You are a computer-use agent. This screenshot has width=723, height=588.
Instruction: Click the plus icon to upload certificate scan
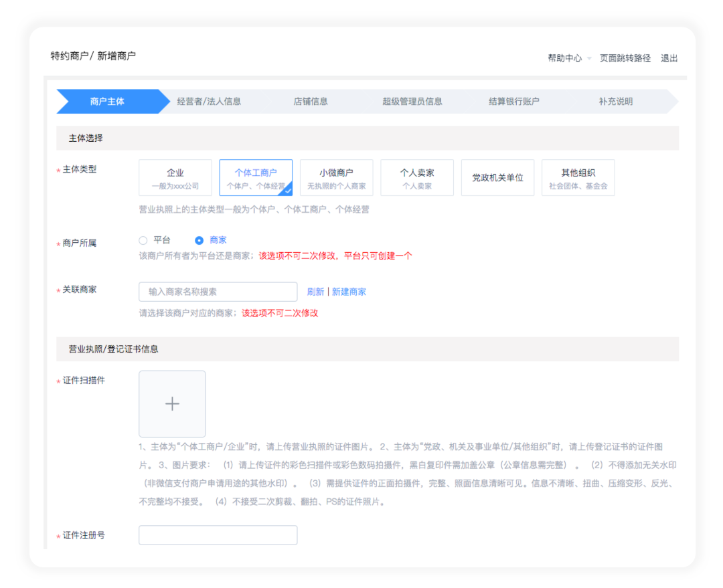[x=172, y=403]
